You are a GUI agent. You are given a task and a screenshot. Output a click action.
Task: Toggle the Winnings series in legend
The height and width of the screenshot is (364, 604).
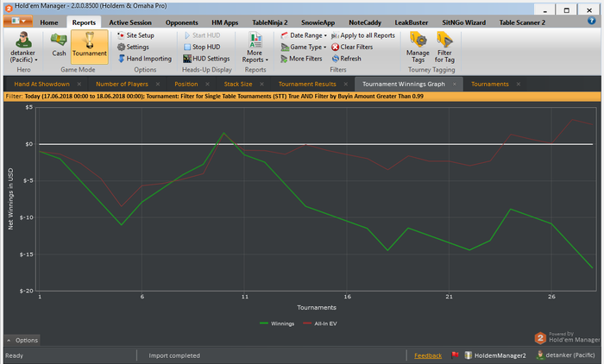277,323
